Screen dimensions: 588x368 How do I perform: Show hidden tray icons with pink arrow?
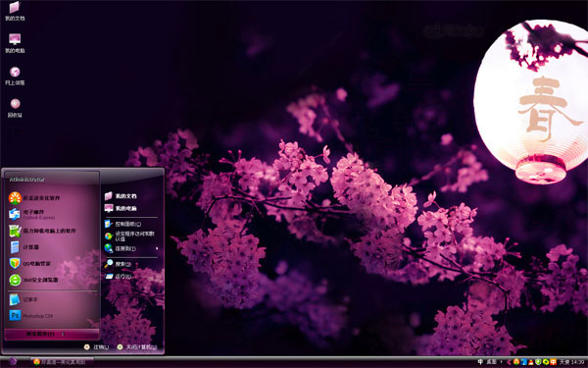[x=509, y=362]
